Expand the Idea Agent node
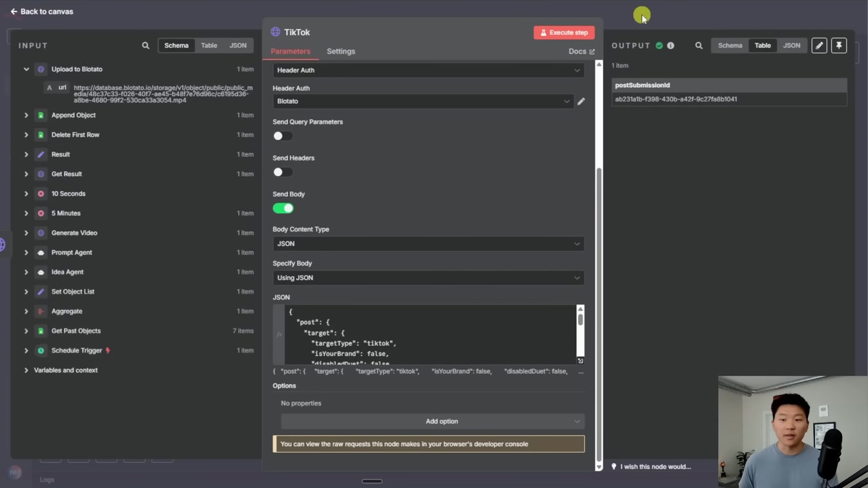 [26, 272]
